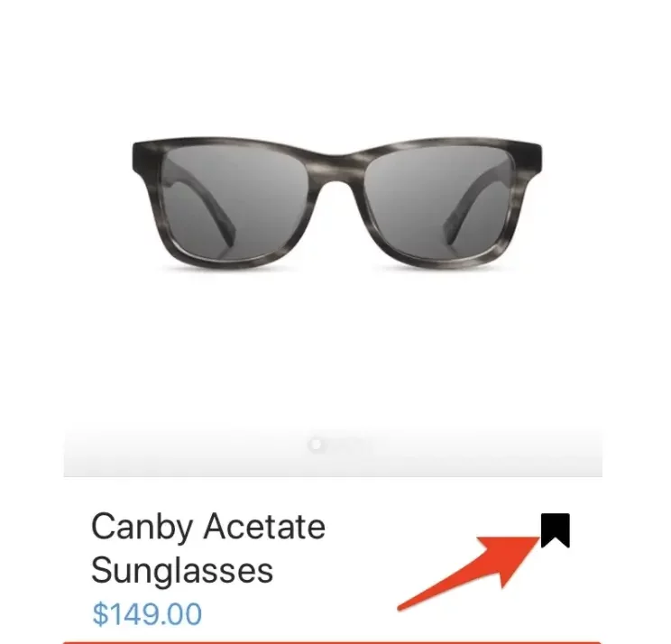Tap the word "Sunglasses" in product name
The width and height of the screenshot is (671, 644).
(182, 571)
